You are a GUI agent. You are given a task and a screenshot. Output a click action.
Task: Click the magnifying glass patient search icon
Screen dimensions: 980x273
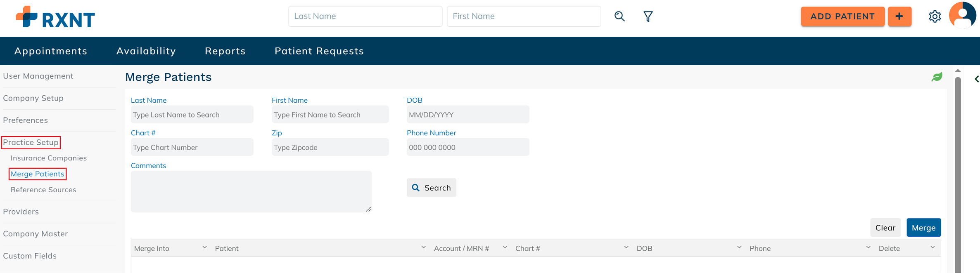pos(619,16)
